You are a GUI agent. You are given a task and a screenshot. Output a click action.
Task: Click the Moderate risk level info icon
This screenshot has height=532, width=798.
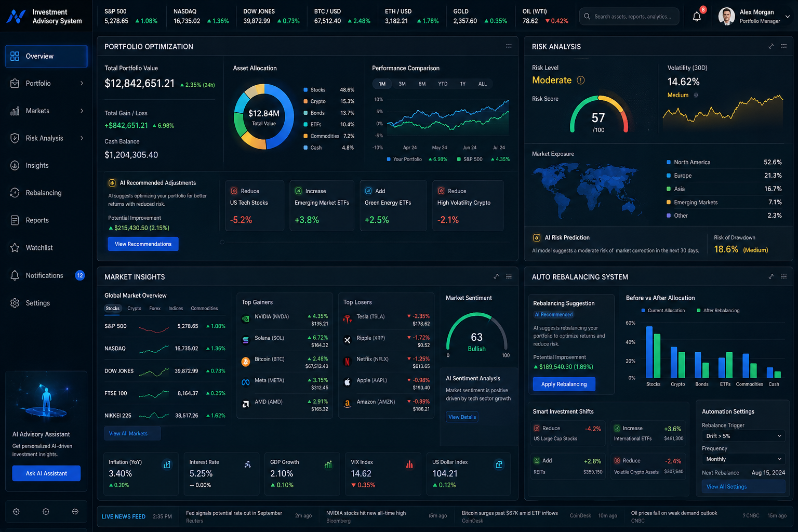pyautogui.click(x=581, y=80)
